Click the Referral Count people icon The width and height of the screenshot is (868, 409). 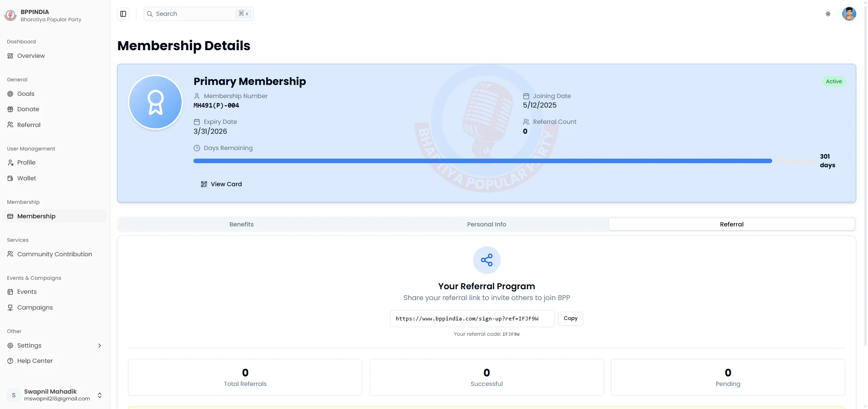pyautogui.click(x=526, y=122)
